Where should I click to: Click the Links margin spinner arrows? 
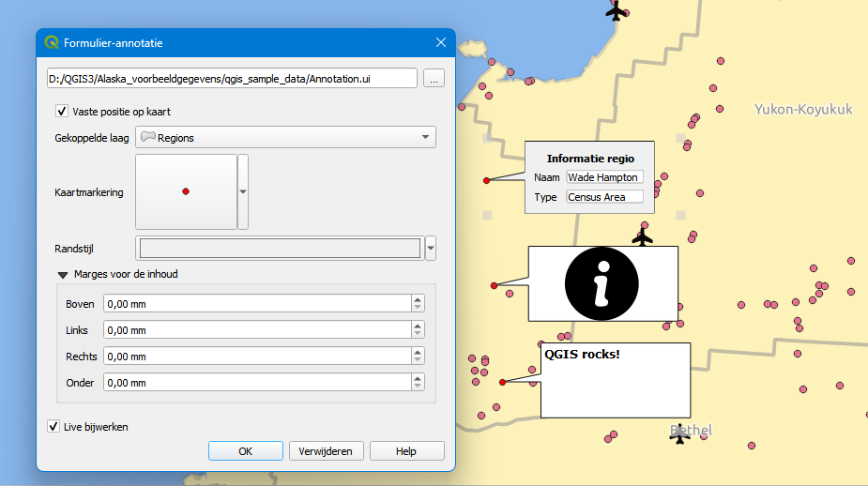tap(418, 330)
